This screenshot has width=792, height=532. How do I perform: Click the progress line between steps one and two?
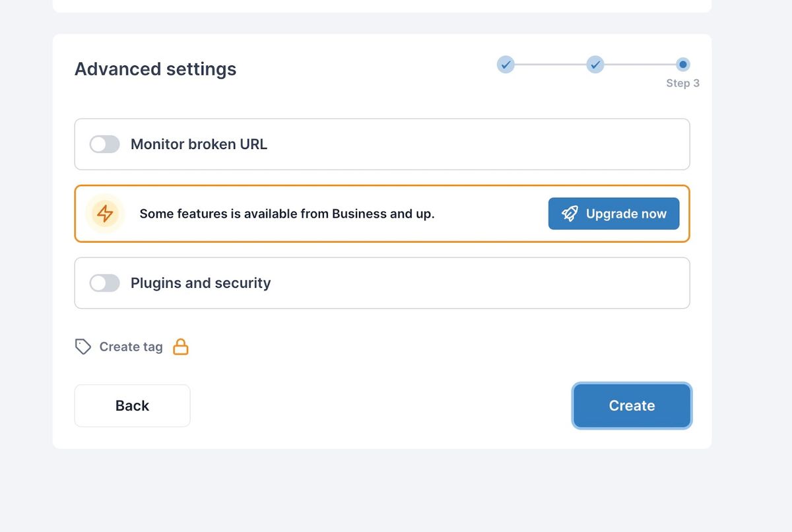pyautogui.click(x=550, y=65)
